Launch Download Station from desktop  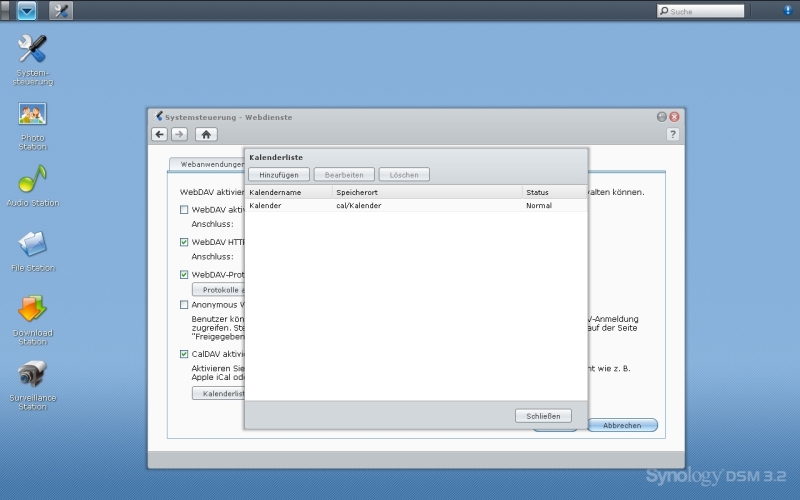click(x=33, y=310)
